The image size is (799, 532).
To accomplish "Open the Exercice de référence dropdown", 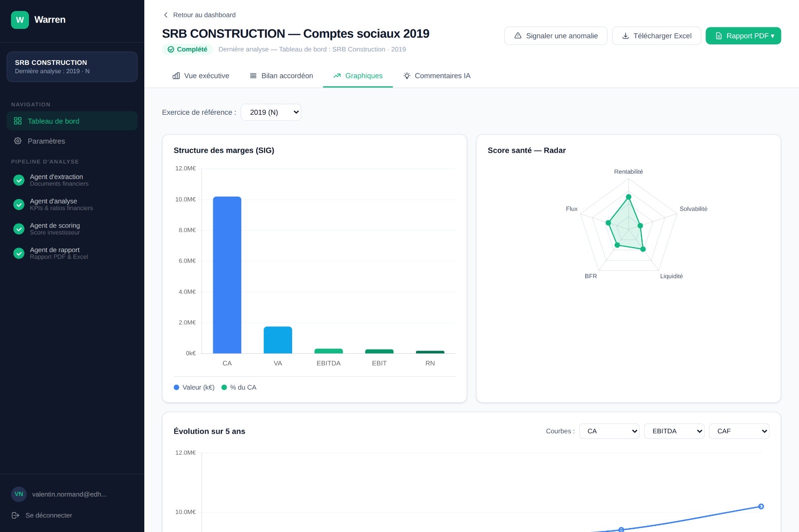I will tap(271, 112).
